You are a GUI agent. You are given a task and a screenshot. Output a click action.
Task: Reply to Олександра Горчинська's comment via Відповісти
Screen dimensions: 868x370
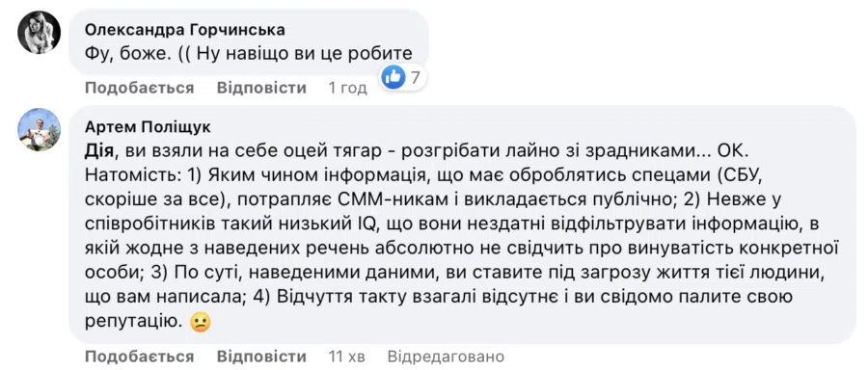pos(261,88)
